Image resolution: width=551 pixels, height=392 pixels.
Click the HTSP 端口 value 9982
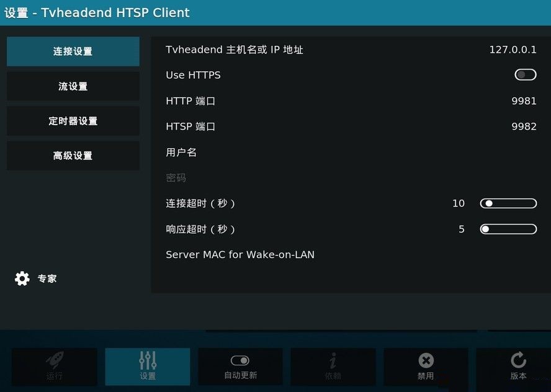(x=524, y=127)
